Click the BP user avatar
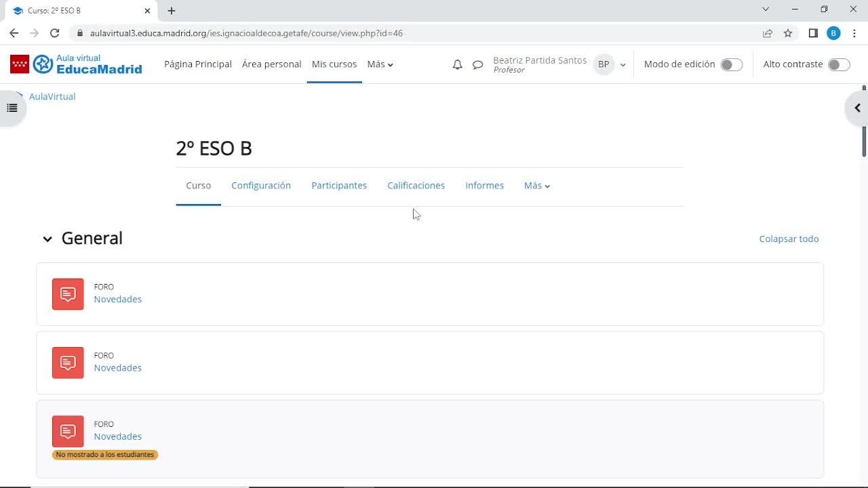This screenshot has width=868, height=488. (604, 64)
